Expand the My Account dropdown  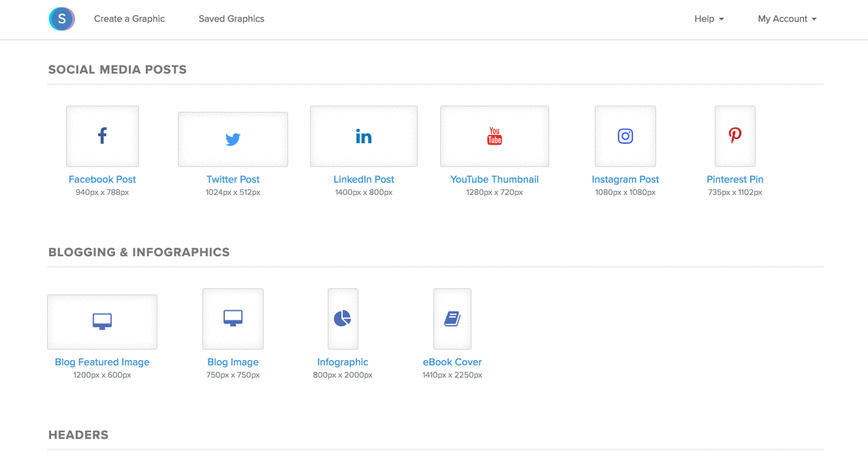pyautogui.click(x=788, y=19)
